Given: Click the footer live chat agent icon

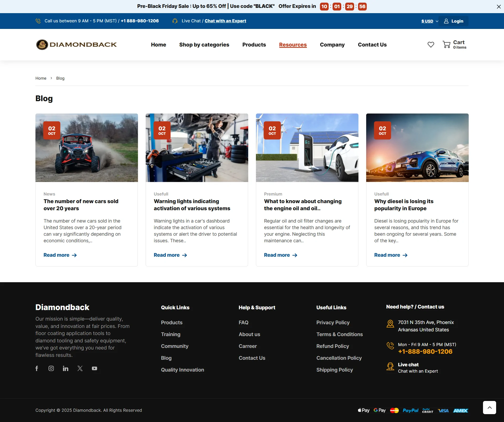Looking at the screenshot, I should [x=390, y=366].
